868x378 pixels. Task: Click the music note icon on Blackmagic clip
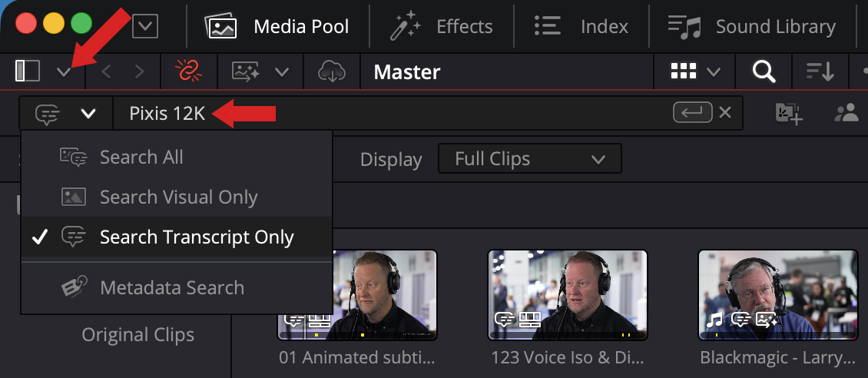coord(714,320)
